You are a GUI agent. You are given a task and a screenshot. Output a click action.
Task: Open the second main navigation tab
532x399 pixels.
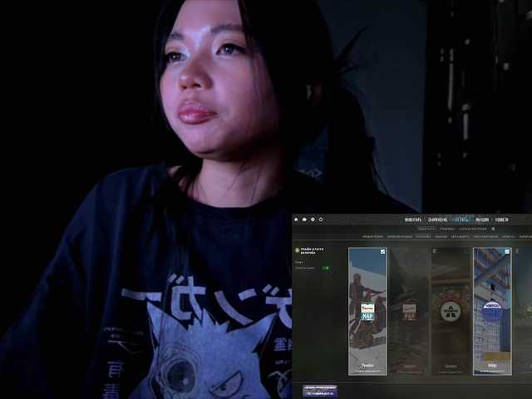tap(437, 219)
